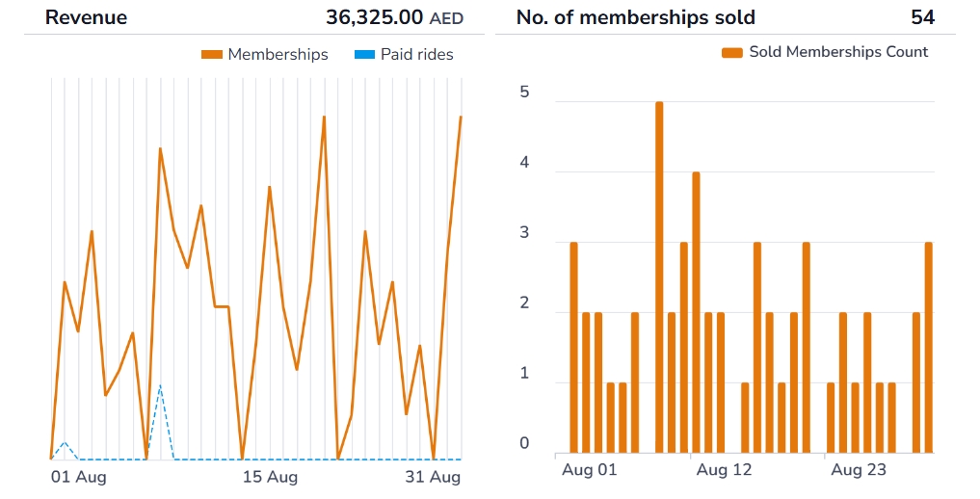Click the final Memberships revenue point at far right
The image size is (980, 499).
click(x=461, y=118)
